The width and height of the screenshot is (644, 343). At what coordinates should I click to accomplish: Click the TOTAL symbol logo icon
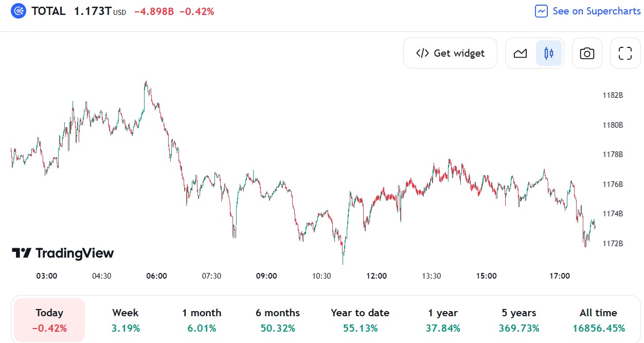click(19, 11)
